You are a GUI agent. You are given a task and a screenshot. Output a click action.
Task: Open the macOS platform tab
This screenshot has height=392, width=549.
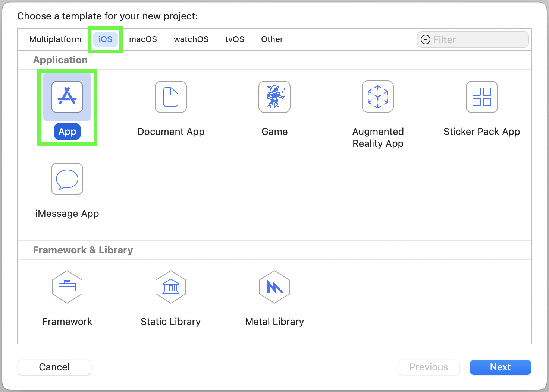[143, 39]
